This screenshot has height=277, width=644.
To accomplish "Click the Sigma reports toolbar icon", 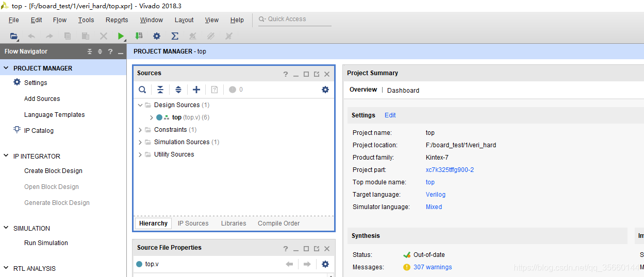I will pos(175,36).
